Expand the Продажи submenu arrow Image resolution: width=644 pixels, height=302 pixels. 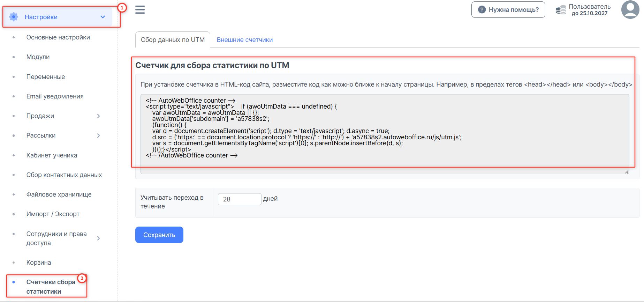point(98,116)
